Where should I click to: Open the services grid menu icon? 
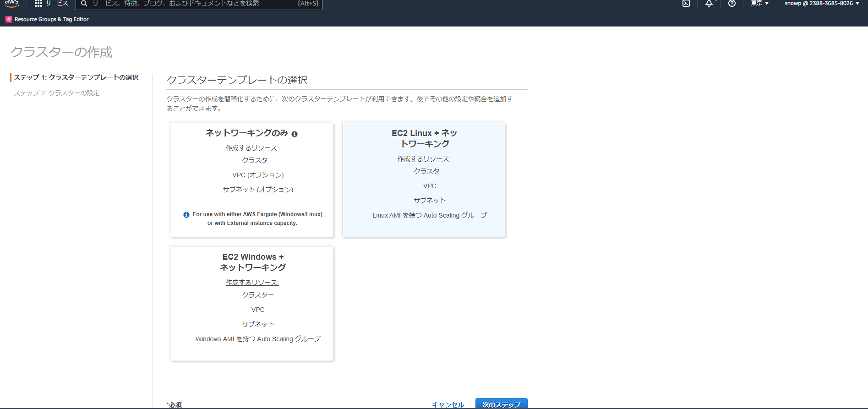tap(38, 3)
